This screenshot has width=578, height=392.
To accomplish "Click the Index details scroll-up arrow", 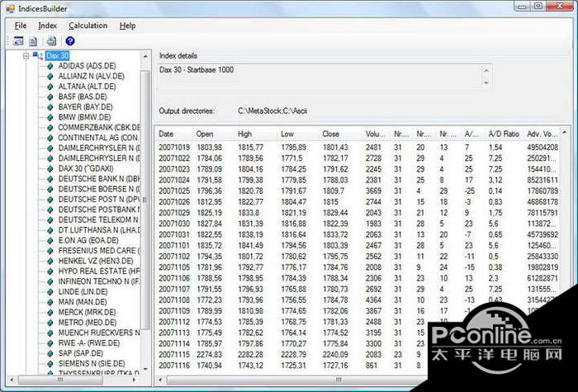I will point(486,71).
